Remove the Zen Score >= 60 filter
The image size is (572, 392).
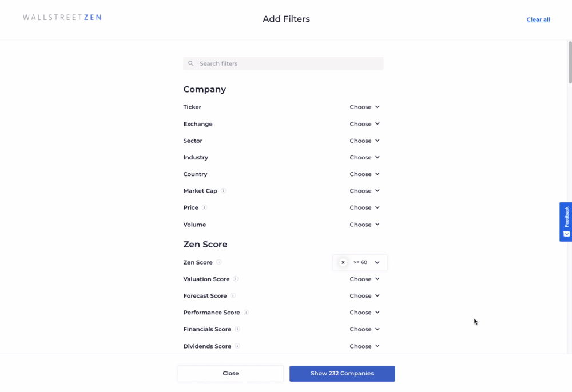[x=343, y=262]
